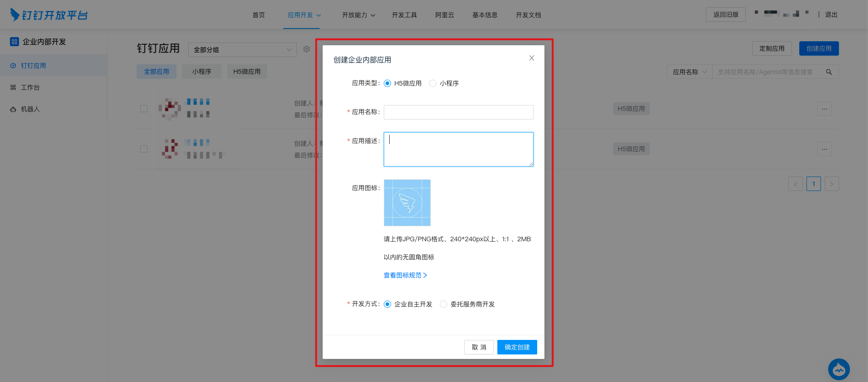Image resolution: width=868 pixels, height=382 pixels.
Task: Select the H5微应用 app type radio
Action: [387, 83]
